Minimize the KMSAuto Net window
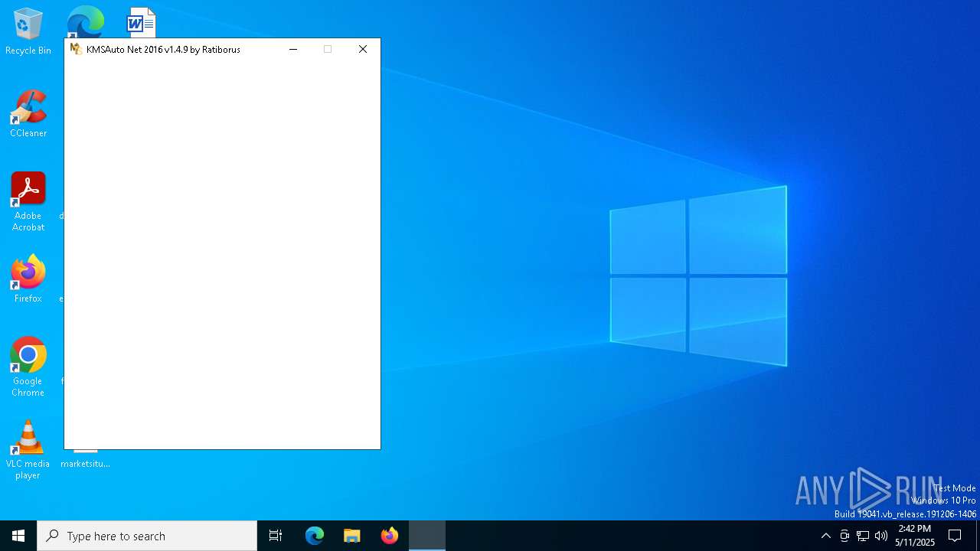980x551 pixels. pyautogui.click(x=292, y=49)
